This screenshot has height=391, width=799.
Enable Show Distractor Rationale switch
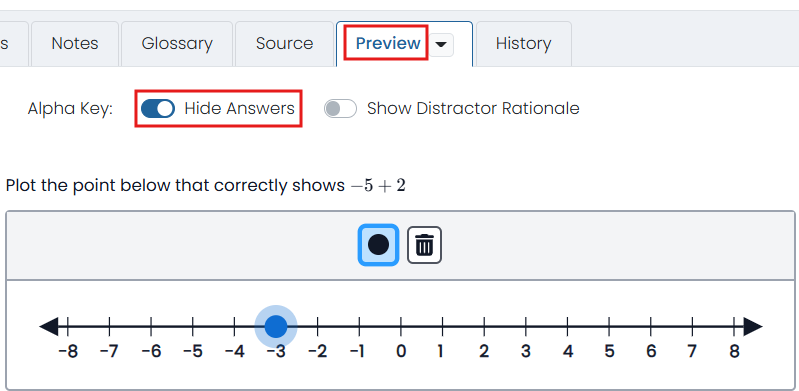pyautogui.click(x=340, y=109)
